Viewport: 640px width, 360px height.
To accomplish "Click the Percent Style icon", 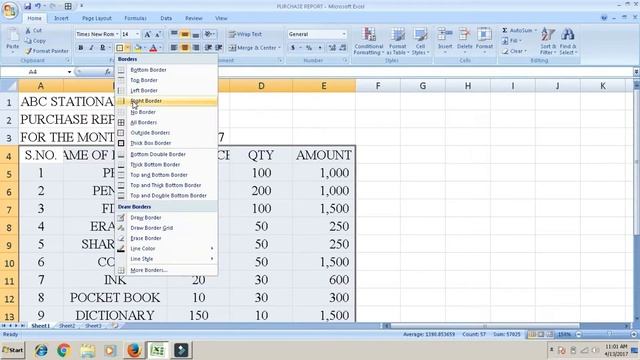I will pyautogui.click(x=309, y=48).
